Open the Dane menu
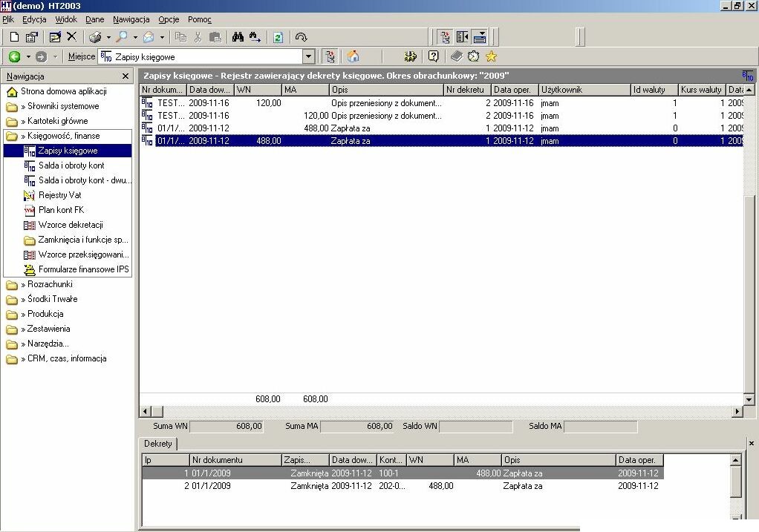The height and width of the screenshot is (532, 759). click(95, 19)
